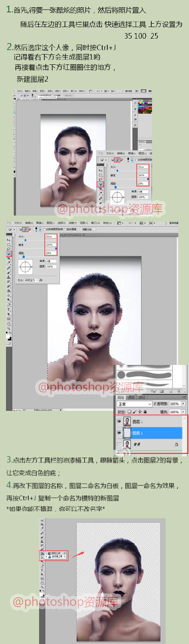
Task: Click padlock icon on 背景 layer
Action: [x=176, y=444]
